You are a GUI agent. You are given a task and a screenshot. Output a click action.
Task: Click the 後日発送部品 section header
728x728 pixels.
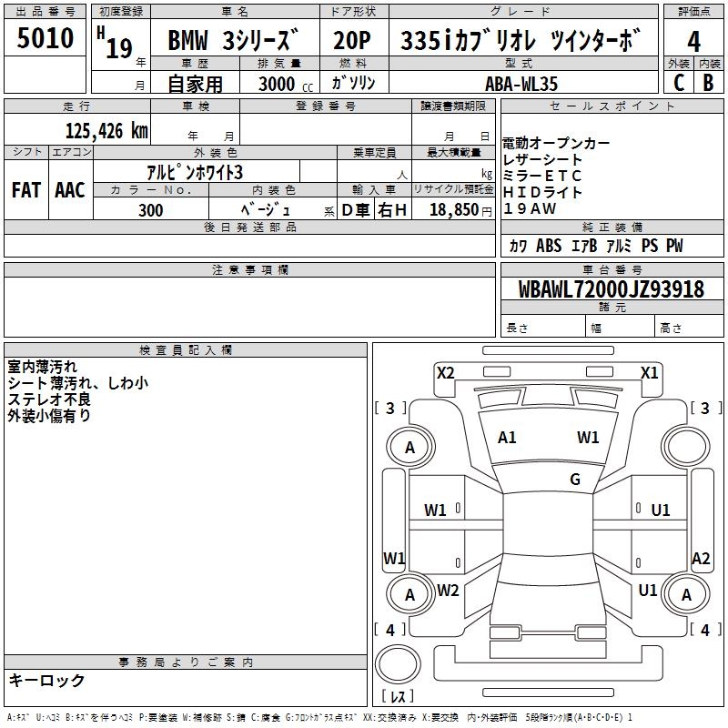pyautogui.click(x=250, y=227)
